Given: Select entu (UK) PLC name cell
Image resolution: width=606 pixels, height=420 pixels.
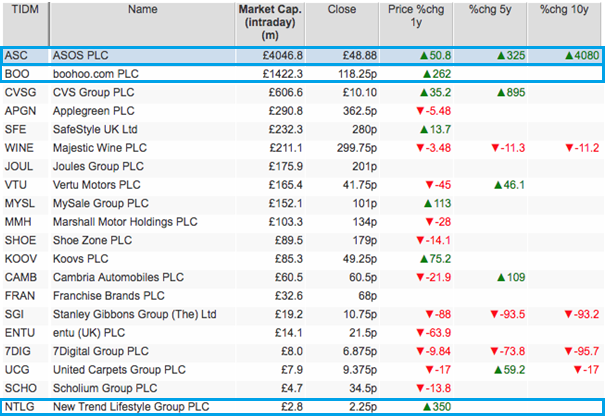Looking at the screenshot, I should point(89,333).
